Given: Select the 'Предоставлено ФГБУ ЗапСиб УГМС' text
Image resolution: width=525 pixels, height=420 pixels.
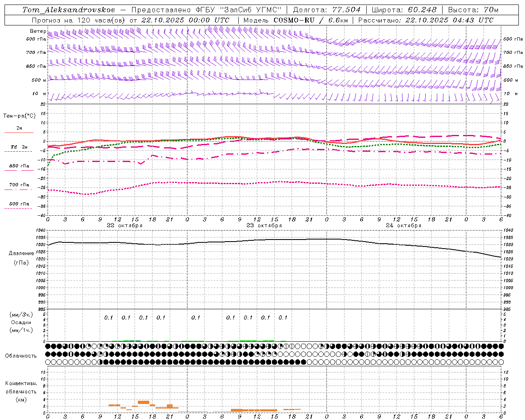Looking at the screenshot, I should tap(206, 10).
